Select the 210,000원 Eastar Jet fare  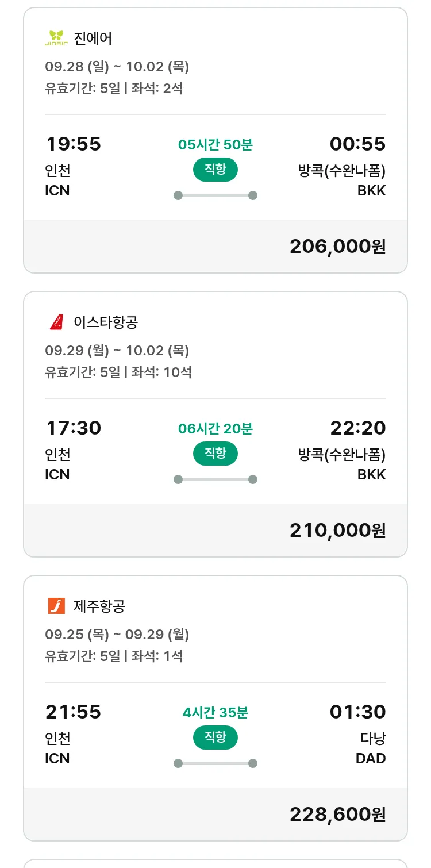click(337, 530)
